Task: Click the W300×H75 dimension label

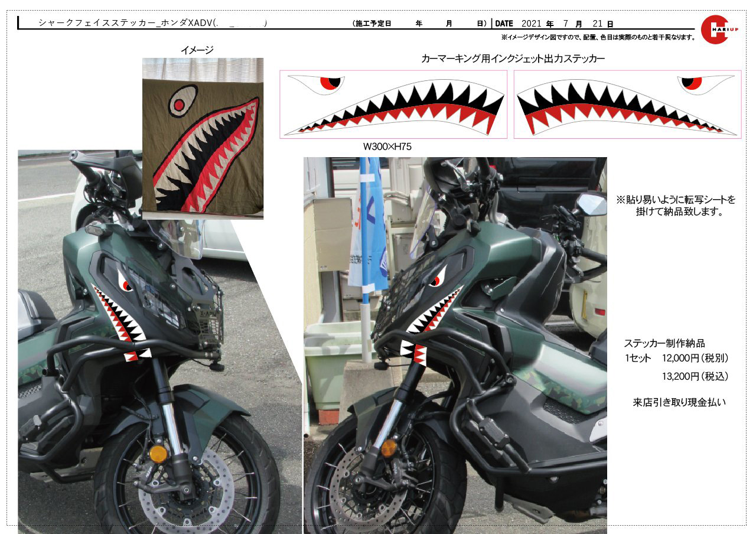Action: pos(387,146)
